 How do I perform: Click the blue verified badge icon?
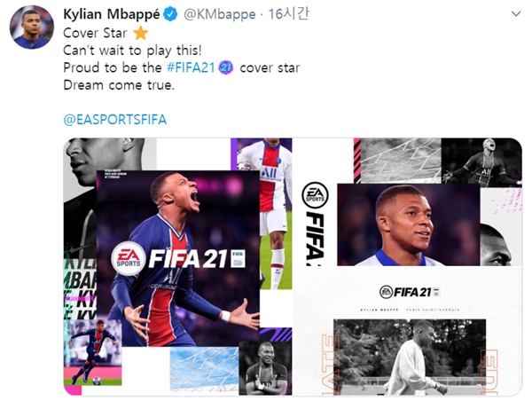[170, 14]
